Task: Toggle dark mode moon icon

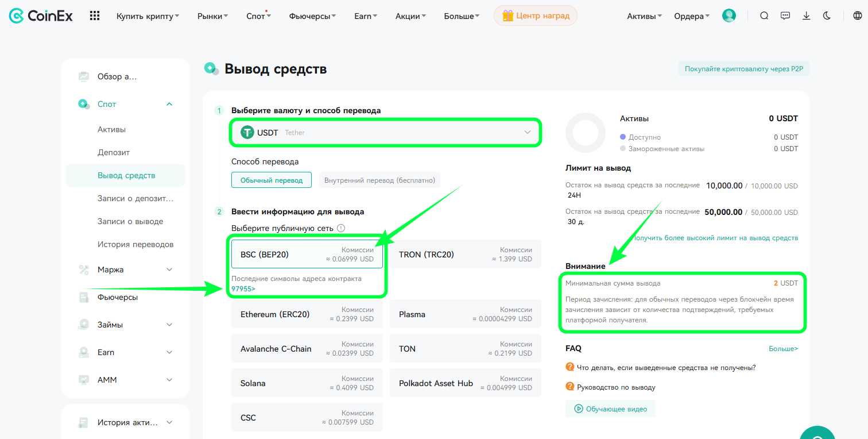Action: [827, 16]
